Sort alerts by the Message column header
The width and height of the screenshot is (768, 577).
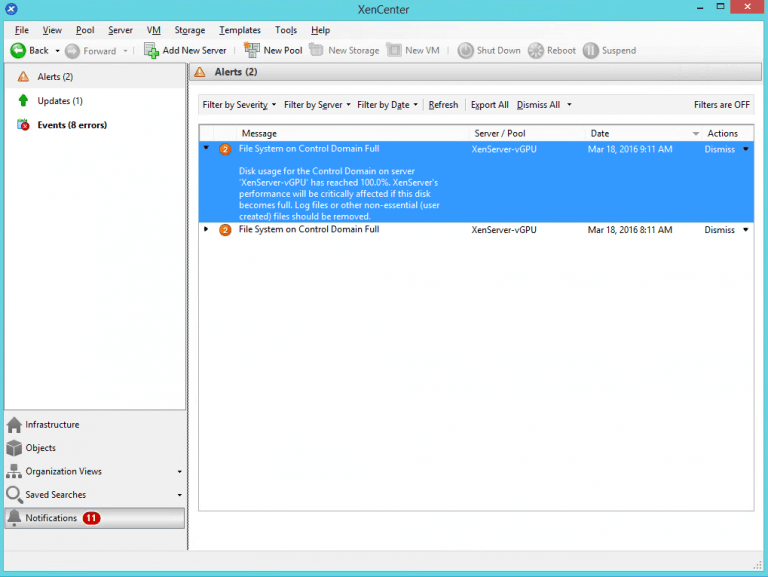tap(353, 133)
